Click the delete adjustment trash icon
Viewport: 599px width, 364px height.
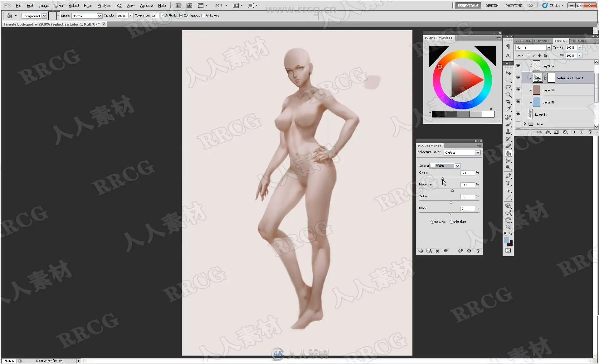click(478, 251)
